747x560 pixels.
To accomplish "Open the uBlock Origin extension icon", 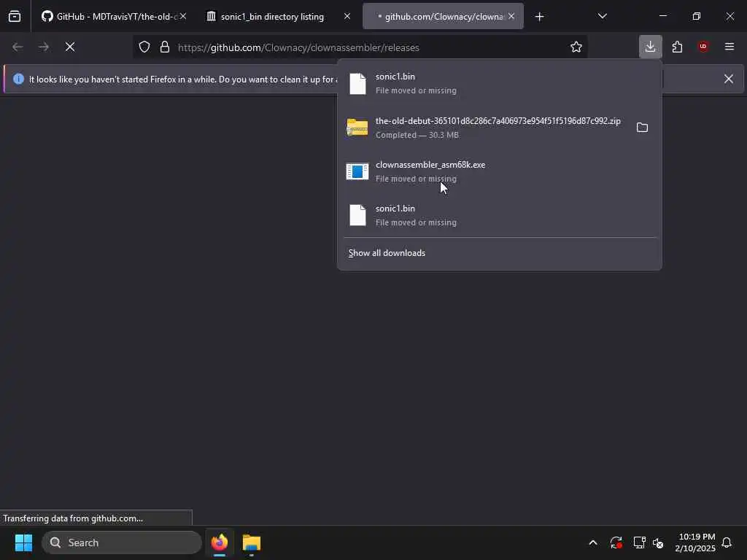I will [x=703, y=47].
